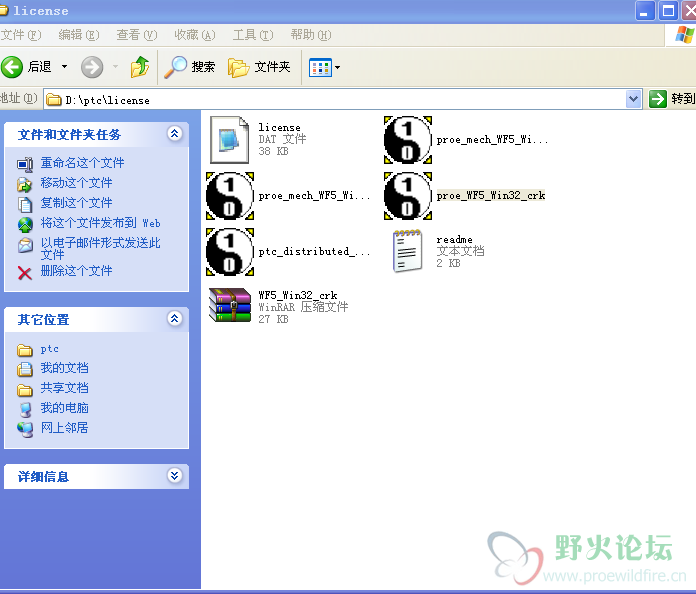
Task: Expand the 详细信息 panel
Action: click(174, 476)
